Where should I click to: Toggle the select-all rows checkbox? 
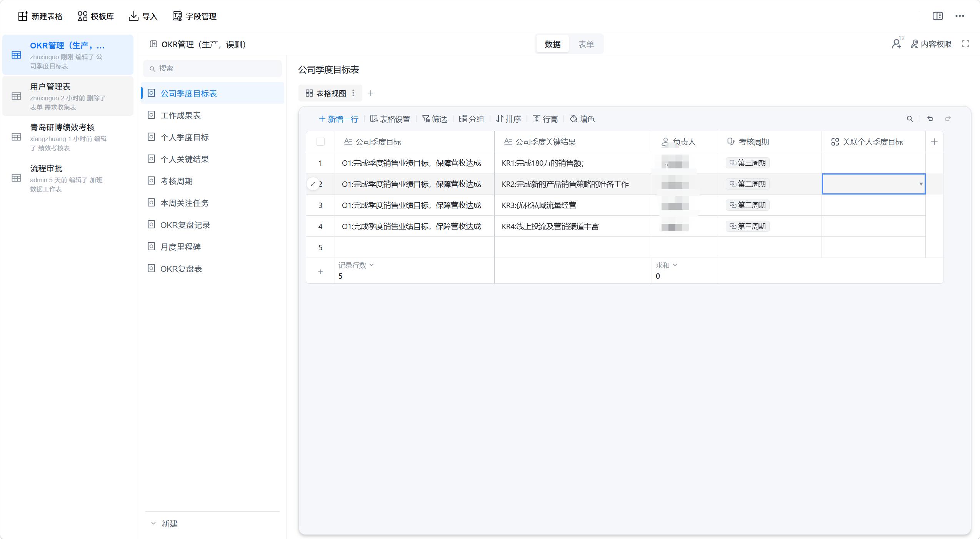(320, 142)
